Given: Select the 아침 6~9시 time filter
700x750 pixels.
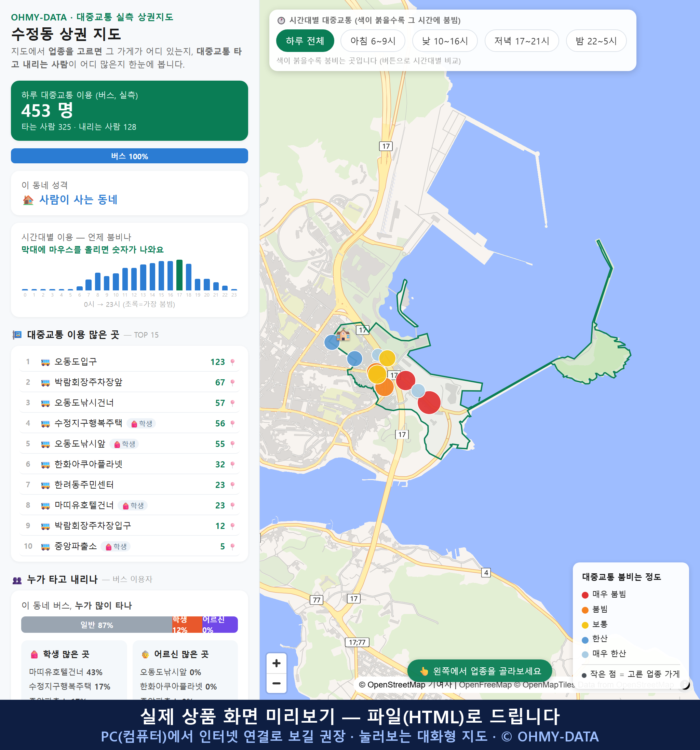Looking at the screenshot, I should point(373,41).
